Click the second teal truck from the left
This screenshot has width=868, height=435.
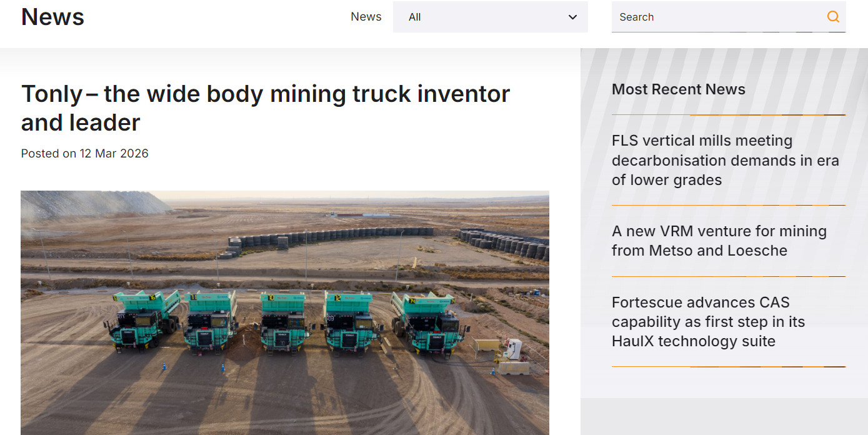point(211,321)
